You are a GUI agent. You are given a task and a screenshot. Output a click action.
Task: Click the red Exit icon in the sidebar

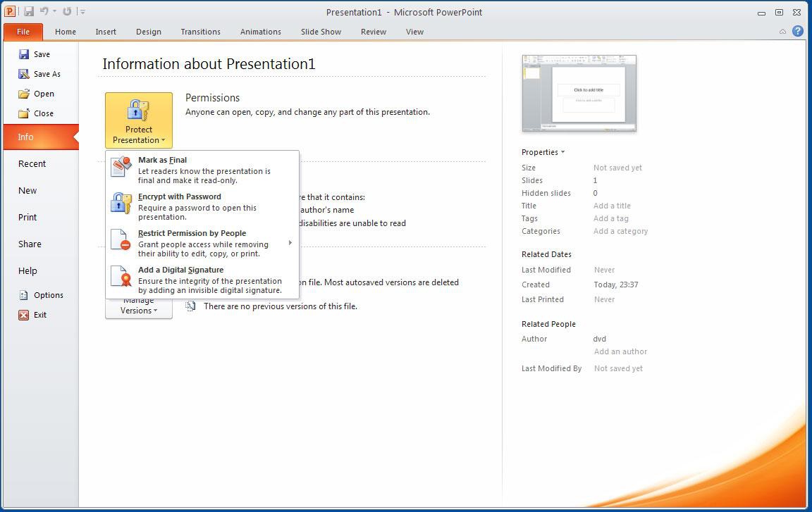24,315
